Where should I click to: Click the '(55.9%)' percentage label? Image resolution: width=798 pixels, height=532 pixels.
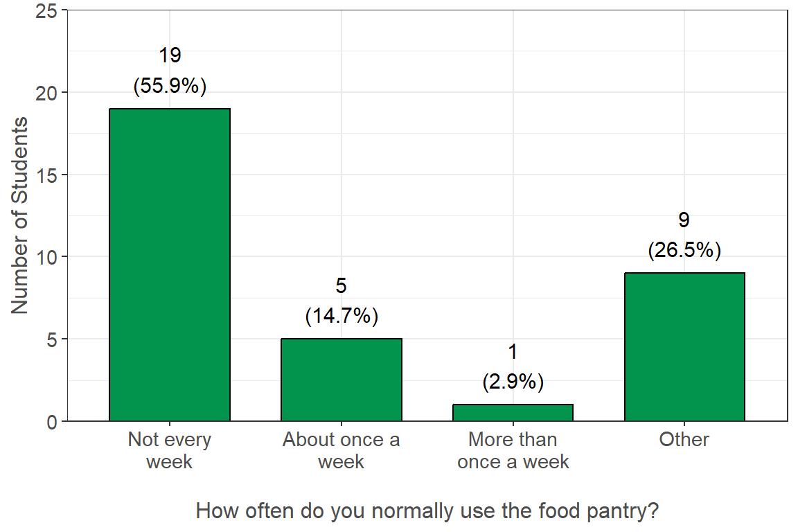170,86
